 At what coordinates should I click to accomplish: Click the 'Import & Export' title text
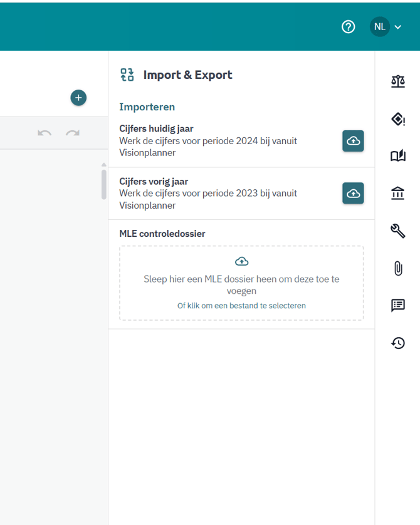pos(187,75)
